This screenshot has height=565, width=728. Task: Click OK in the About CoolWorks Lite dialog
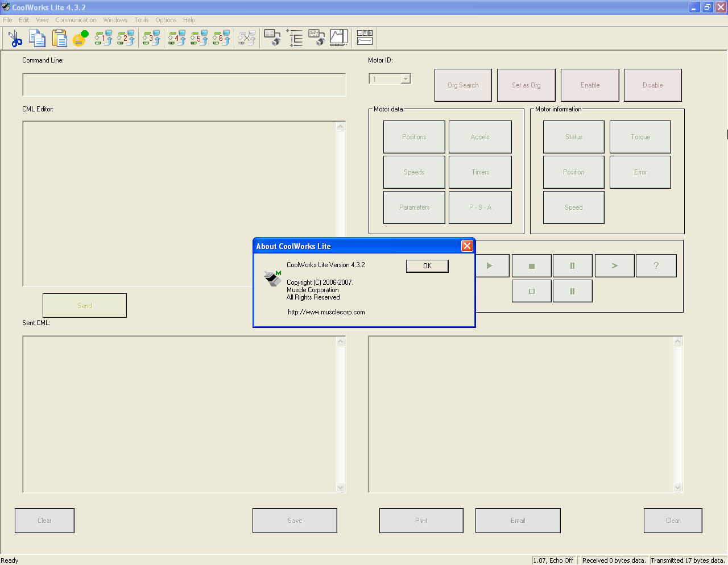coord(427,266)
